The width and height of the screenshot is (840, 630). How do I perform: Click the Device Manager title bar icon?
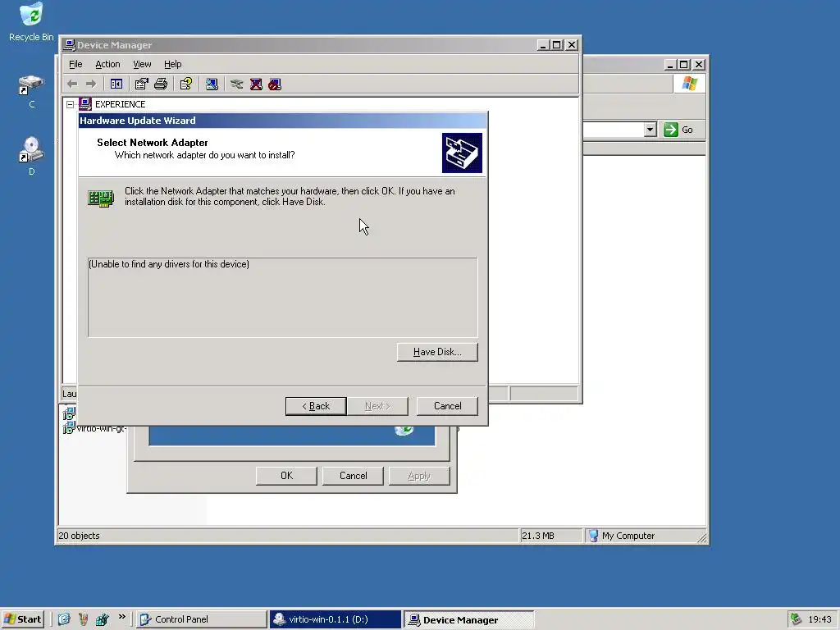pos(70,45)
